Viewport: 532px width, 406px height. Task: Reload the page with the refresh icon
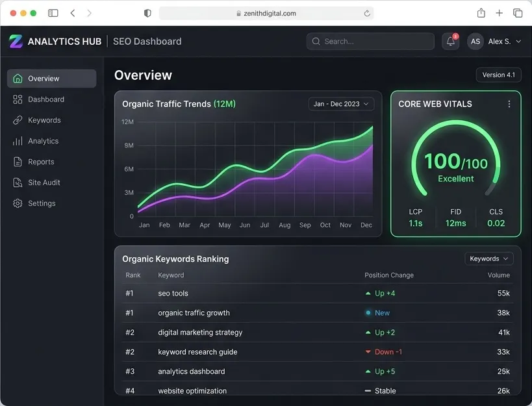tap(367, 13)
